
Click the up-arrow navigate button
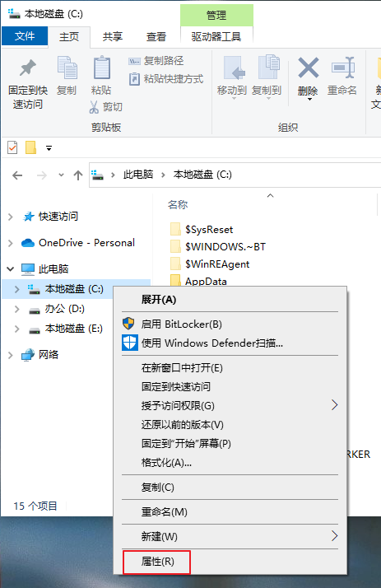(x=78, y=175)
